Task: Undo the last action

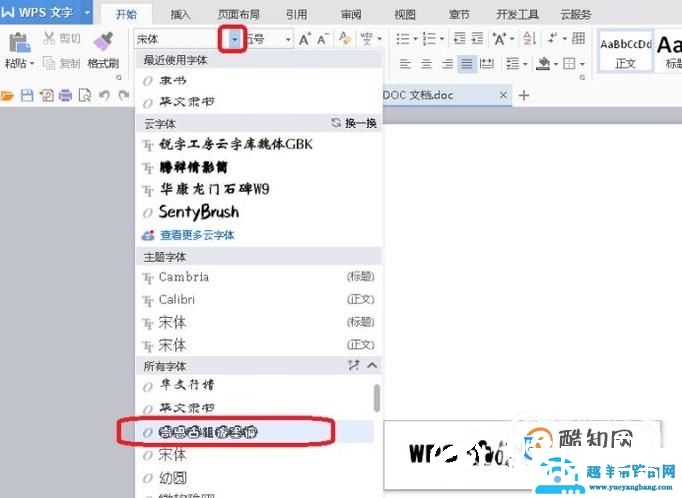Action: pos(104,95)
